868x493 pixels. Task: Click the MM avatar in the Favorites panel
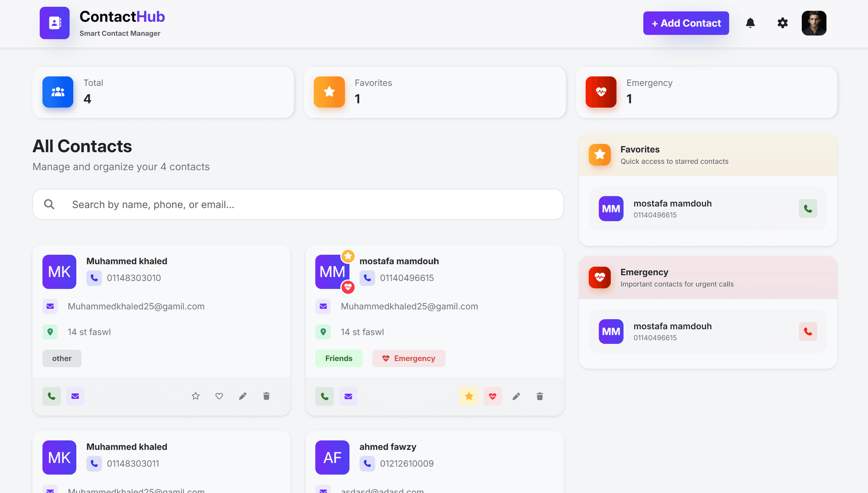tap(611, 209)
